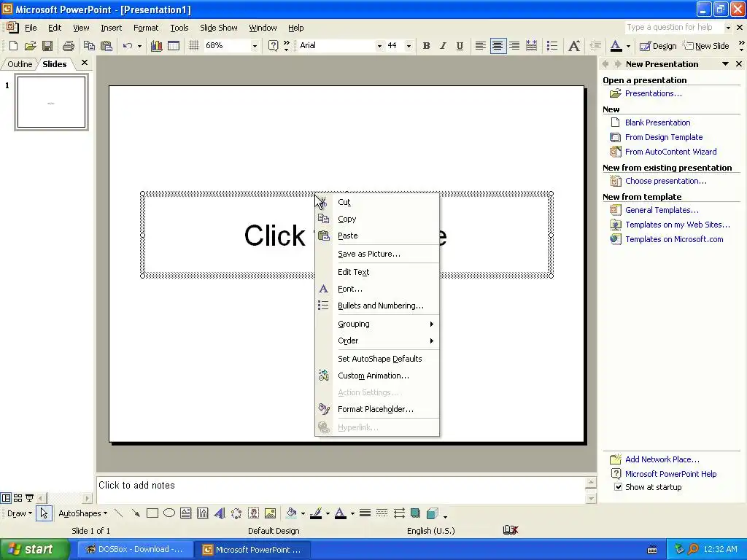
Task: Click the New blank document icon
Action: (x=13, y=46)
